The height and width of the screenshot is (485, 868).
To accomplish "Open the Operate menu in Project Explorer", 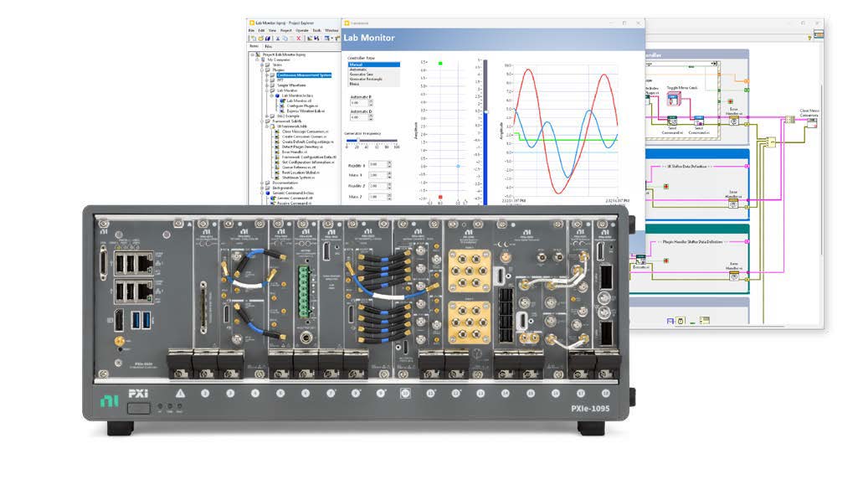I will [x=301, y=30].
